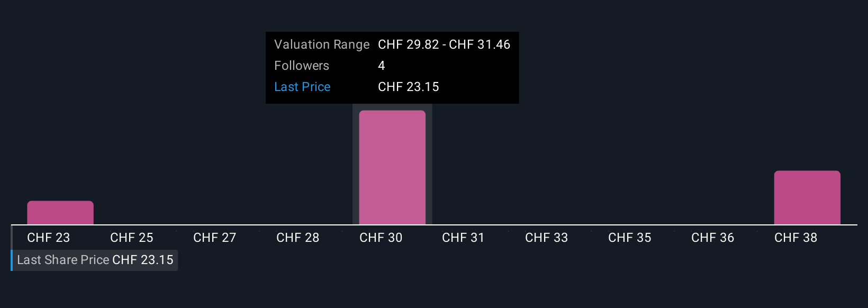868x308 pixels.
Task: Open the Last Price link in tooltip
Action: coord(302,87)
